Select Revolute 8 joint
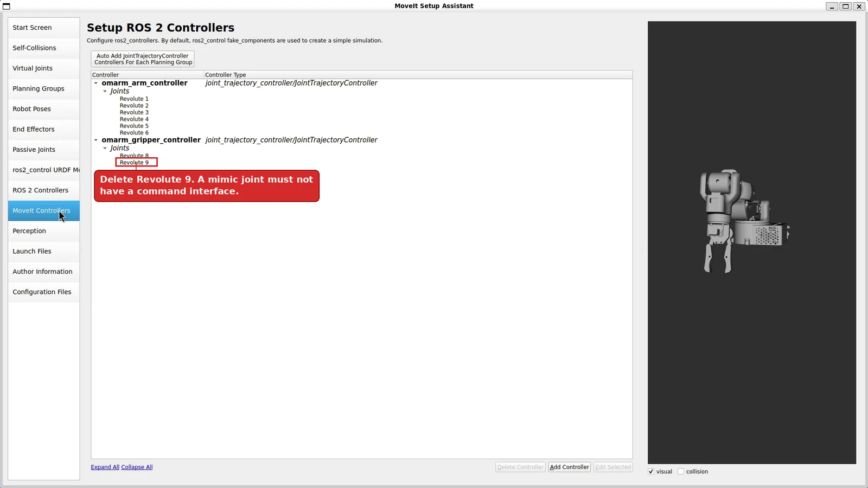868x488 pixels. pyautogui.click(x=134, y=156)
